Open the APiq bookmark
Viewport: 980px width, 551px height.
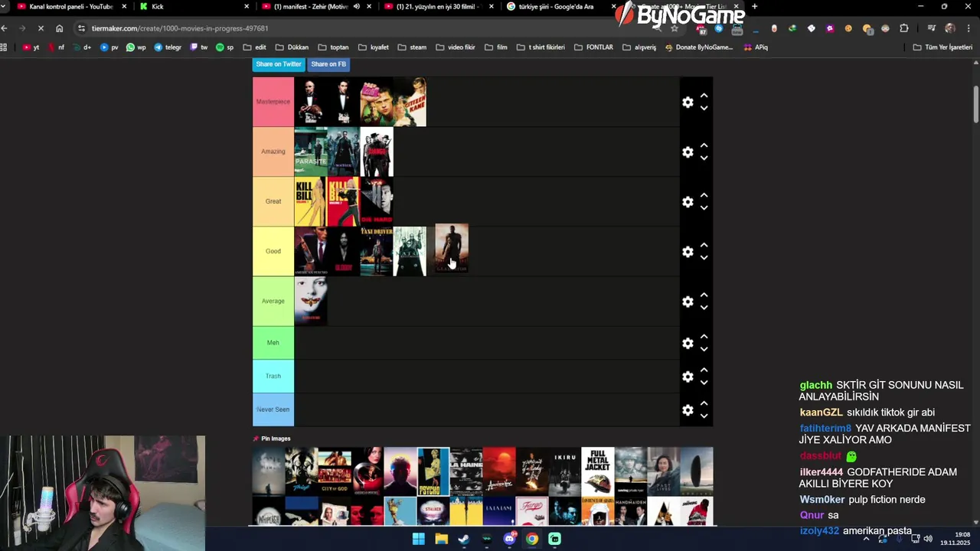756,47
